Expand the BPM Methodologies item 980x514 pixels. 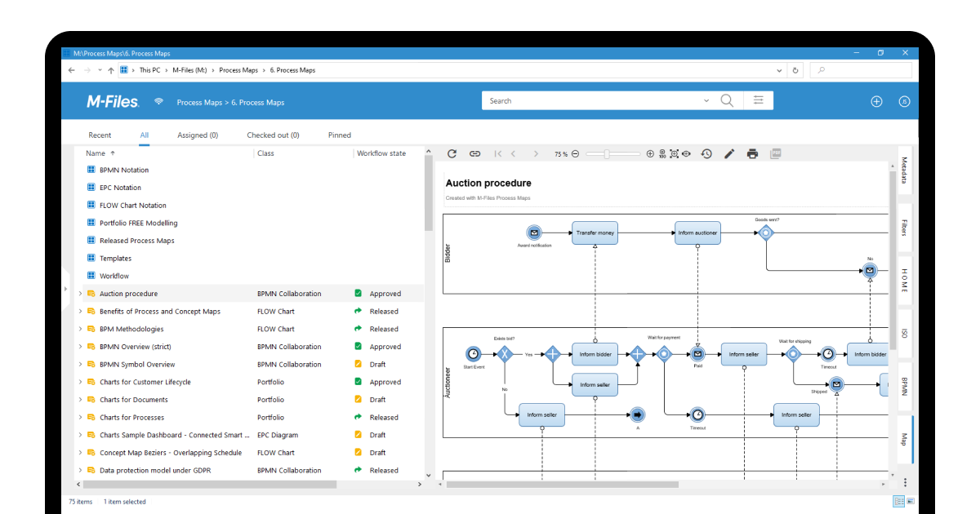pos(80,329)
